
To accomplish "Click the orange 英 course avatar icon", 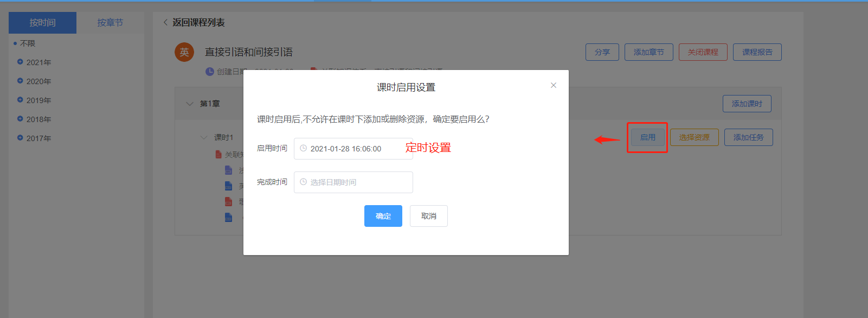I will point(184,52).
